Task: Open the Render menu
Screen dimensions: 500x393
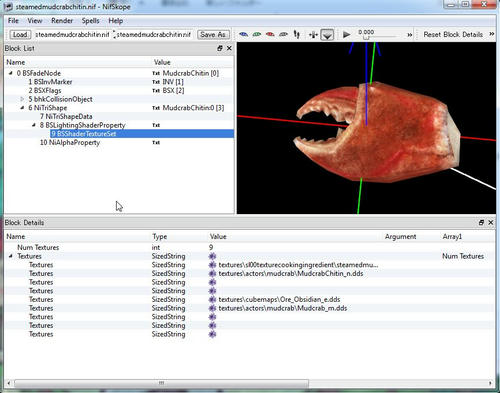Action: [62, 21]
